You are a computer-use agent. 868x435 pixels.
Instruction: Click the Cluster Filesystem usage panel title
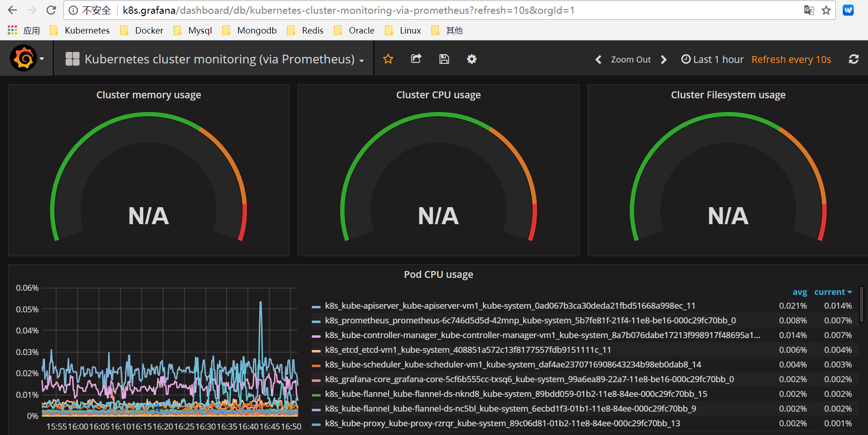coord(728,95)
